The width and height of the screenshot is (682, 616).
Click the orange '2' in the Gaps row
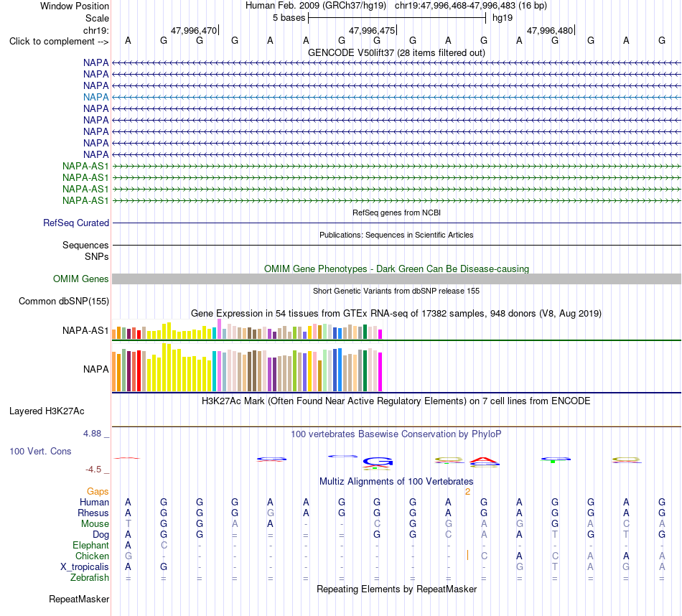[467, 492]
